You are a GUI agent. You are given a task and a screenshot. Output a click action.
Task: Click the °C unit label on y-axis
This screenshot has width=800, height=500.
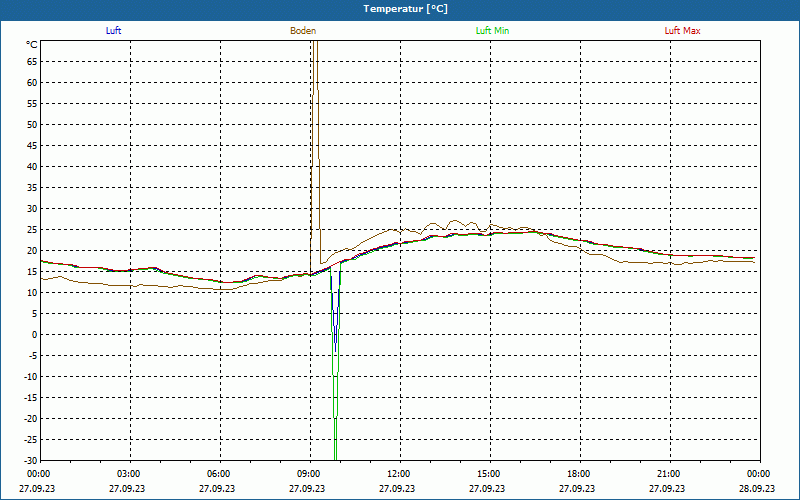point(32,45)
